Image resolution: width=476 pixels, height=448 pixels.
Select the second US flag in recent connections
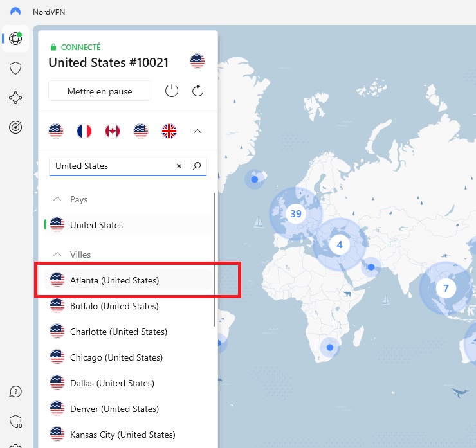(x=141, y=131)
